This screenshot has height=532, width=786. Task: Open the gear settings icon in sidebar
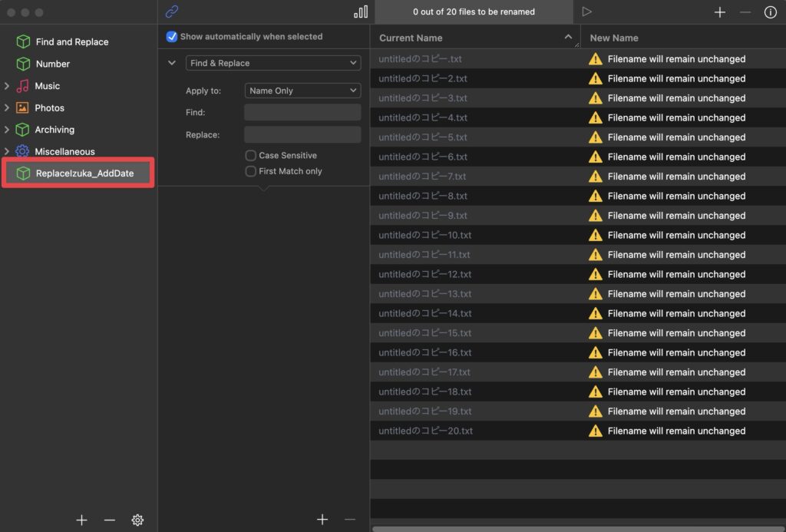coord(137,520)
